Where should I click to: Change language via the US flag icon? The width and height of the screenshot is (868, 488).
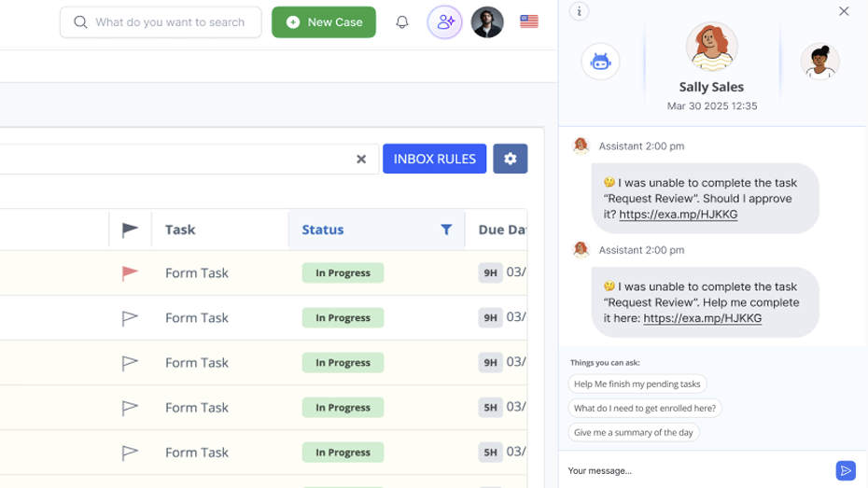[529, 21]
